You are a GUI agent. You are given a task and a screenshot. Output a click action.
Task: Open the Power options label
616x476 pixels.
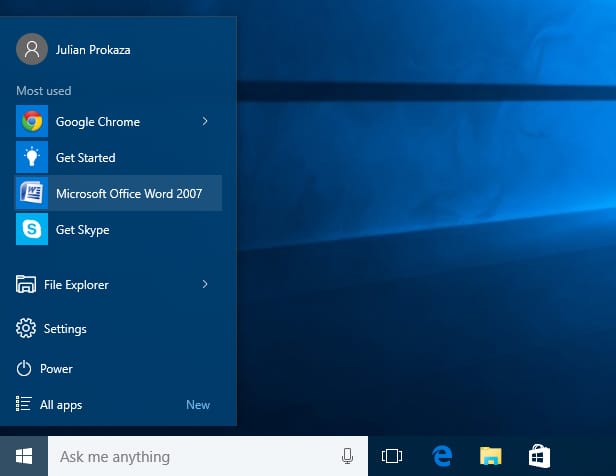point(56,369)
